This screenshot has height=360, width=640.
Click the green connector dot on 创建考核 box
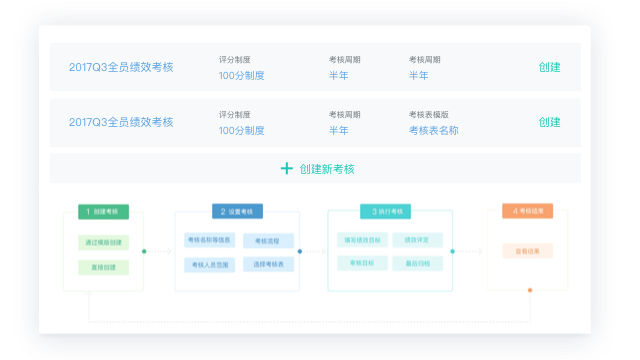point(144,251)
